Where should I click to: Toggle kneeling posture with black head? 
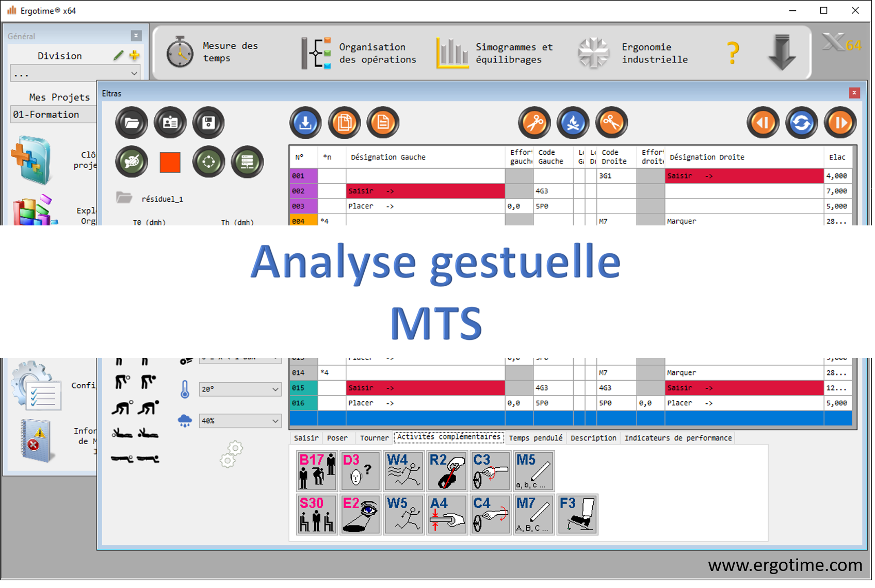(x=149, y=408)
